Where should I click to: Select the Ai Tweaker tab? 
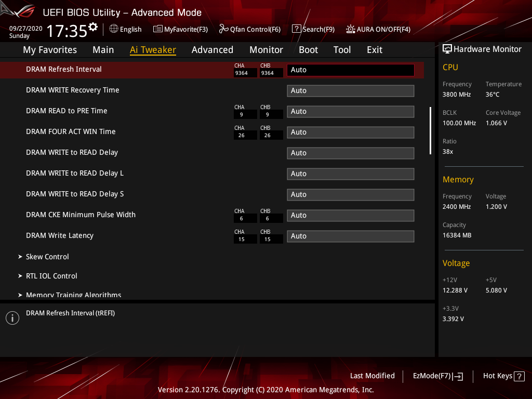153,50
